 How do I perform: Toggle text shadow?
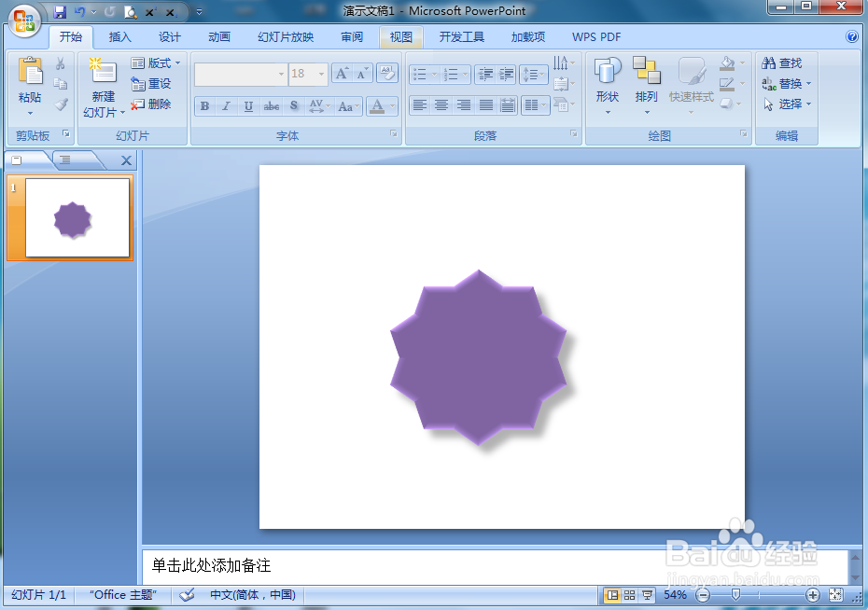click(294, 106)
